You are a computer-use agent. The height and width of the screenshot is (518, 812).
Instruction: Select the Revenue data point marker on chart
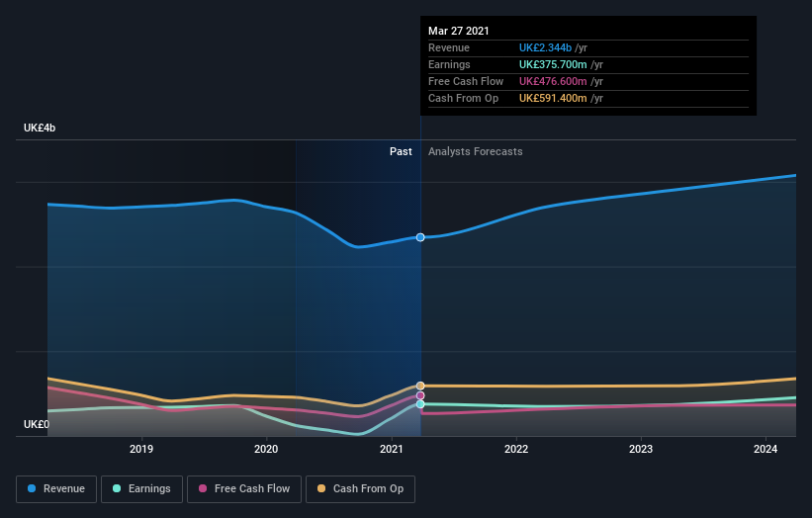[x=420, y=237]
